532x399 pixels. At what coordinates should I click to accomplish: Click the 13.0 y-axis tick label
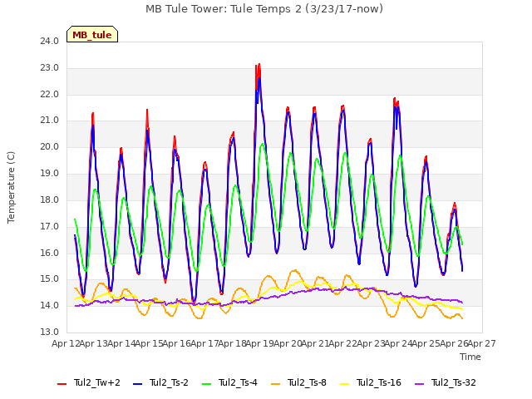[50, 332]
